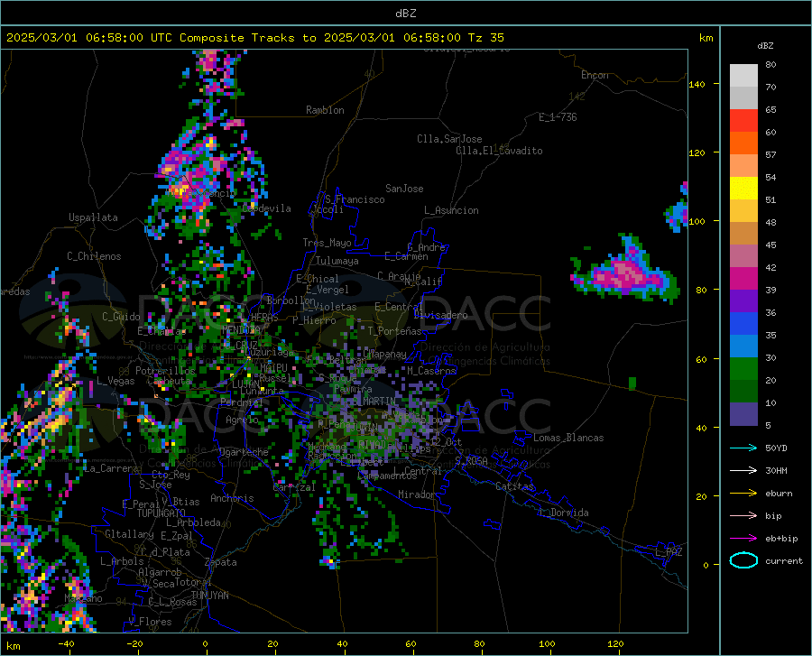This screenshot has height=656, width=812.
Task: Click the magenta eb+bip arrow symbol
Action: pos(743,539)
